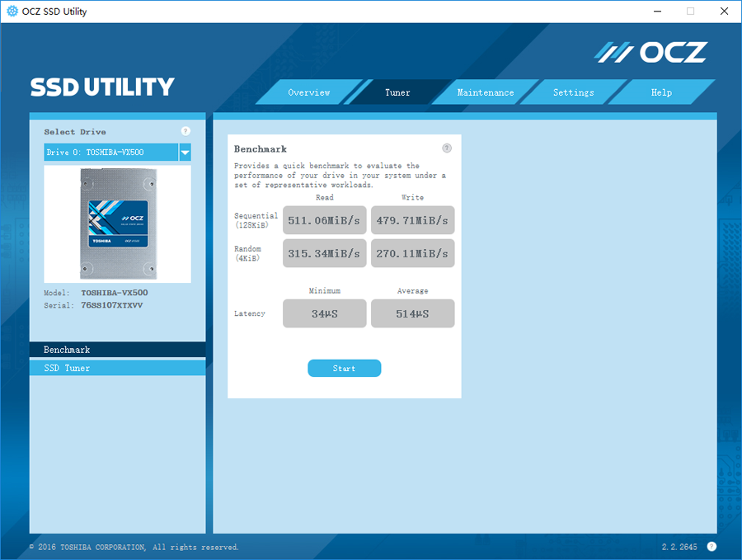742x560 pixels.
Task: Click the random read result 315.34MiB/s
Action: pos(324,253)
